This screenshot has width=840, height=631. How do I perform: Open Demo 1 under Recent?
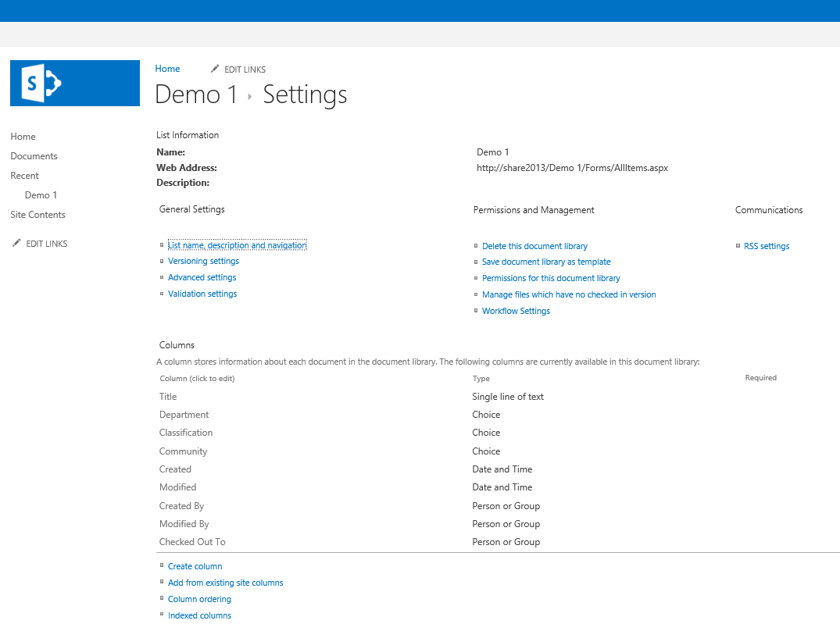[x=41, y=194]
